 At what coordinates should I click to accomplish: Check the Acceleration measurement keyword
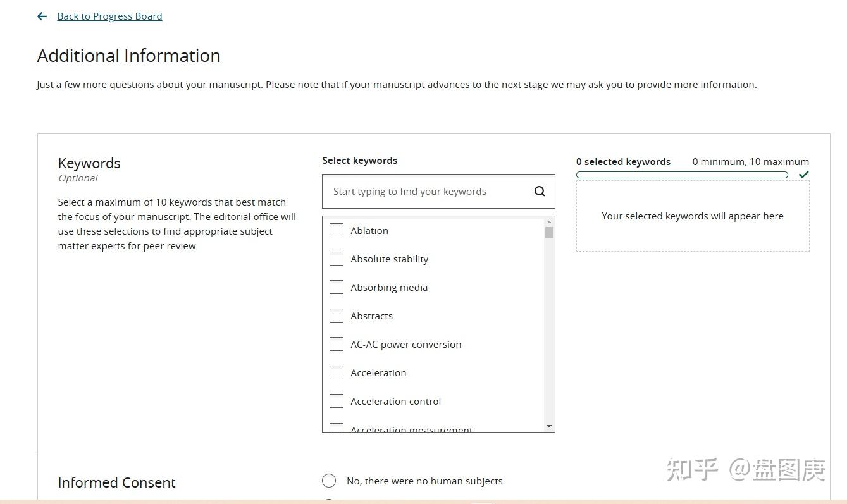(x=337, y=428)
